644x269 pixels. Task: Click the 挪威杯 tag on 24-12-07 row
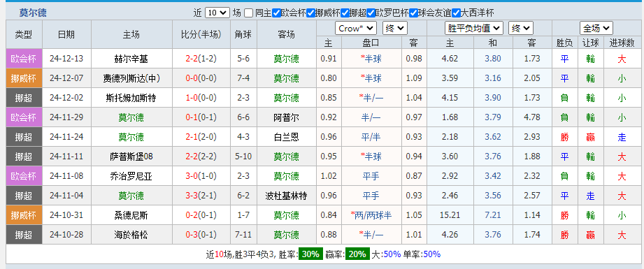24,78
